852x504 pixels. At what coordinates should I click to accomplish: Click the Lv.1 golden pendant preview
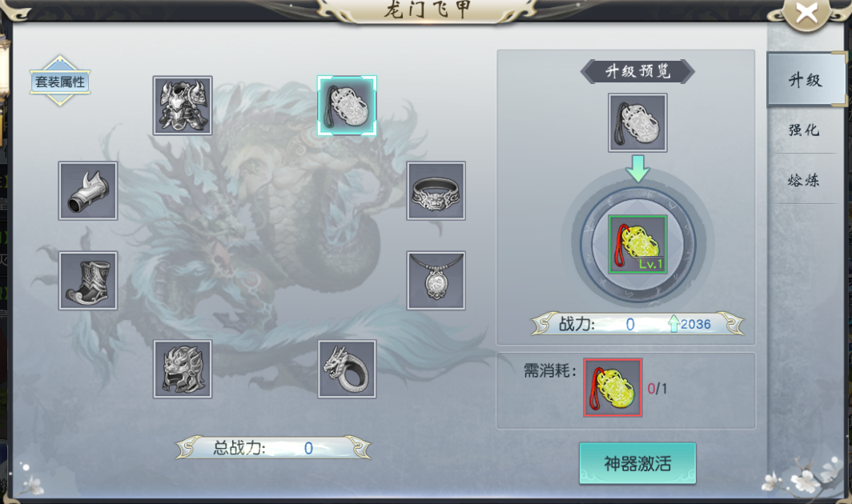637,244
